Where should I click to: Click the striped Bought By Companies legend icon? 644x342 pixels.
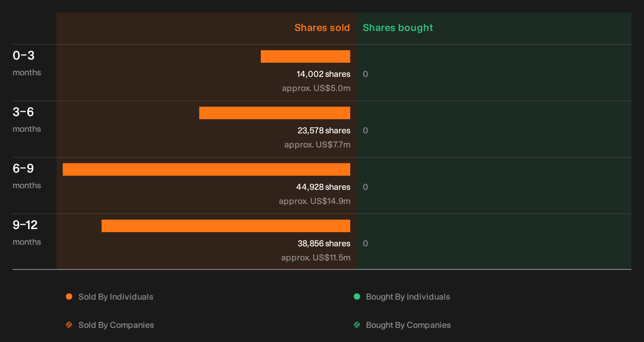pos(357,325)
